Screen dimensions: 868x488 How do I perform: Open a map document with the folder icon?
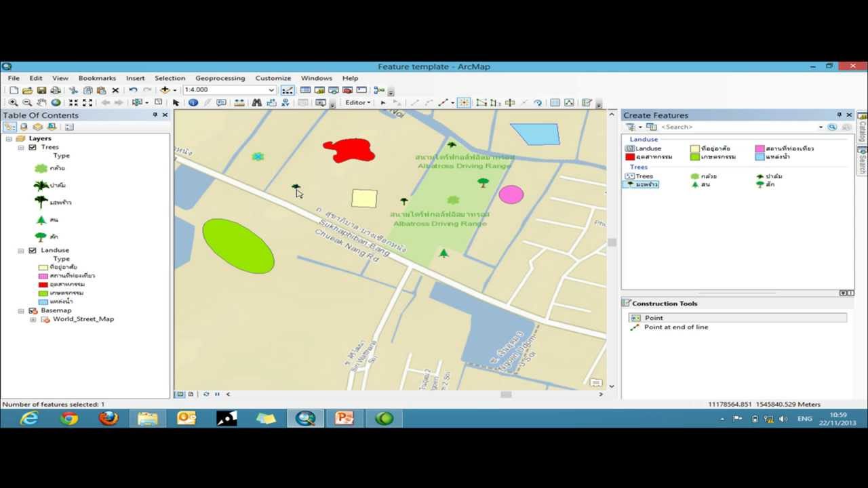(x=27, y=90)
